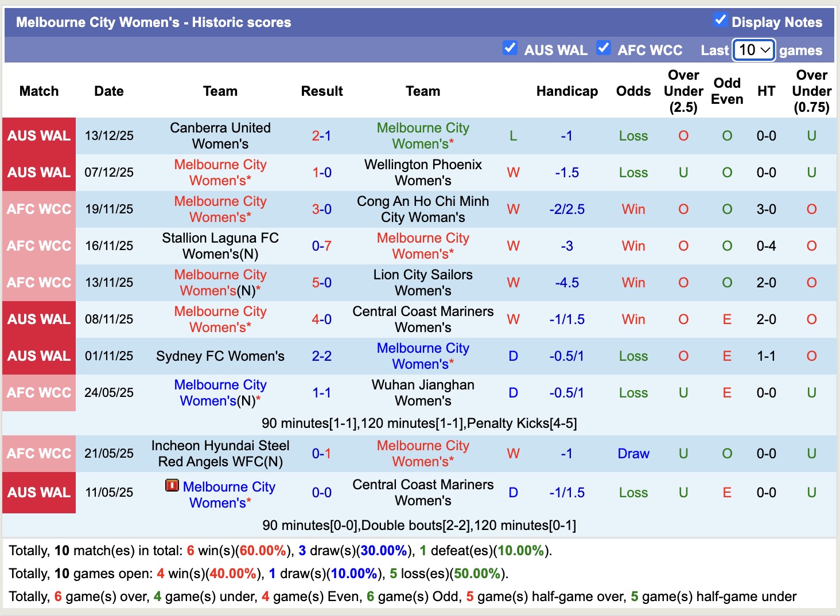Uncheck the AUS WAL league filter

click(x=510, y=48)
